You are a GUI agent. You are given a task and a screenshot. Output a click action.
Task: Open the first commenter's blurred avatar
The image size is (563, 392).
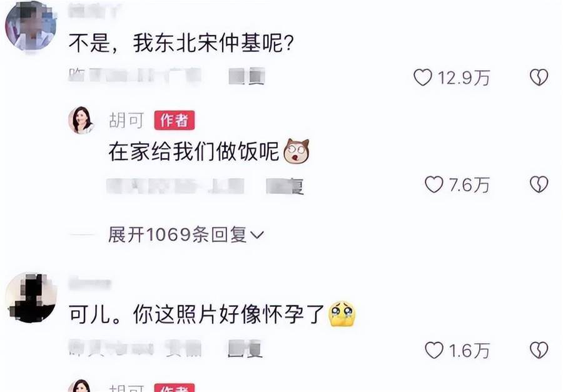31,25
